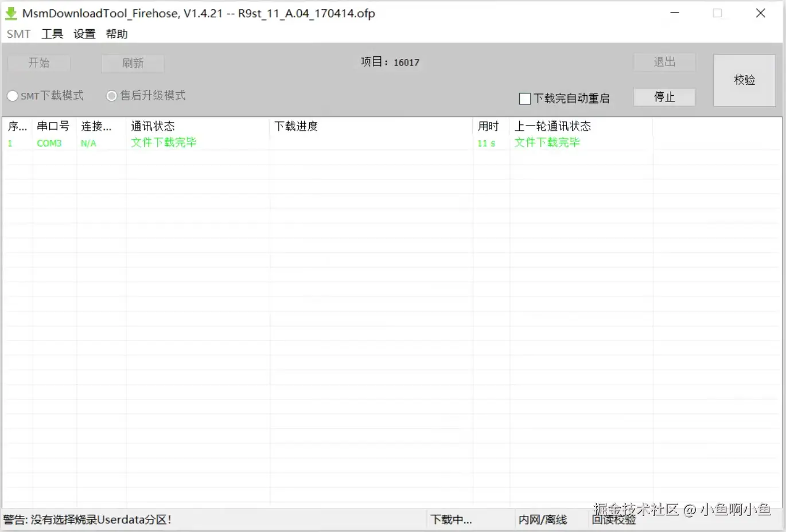
Task: Click the 串口号 column header
Action: [53, 126]
